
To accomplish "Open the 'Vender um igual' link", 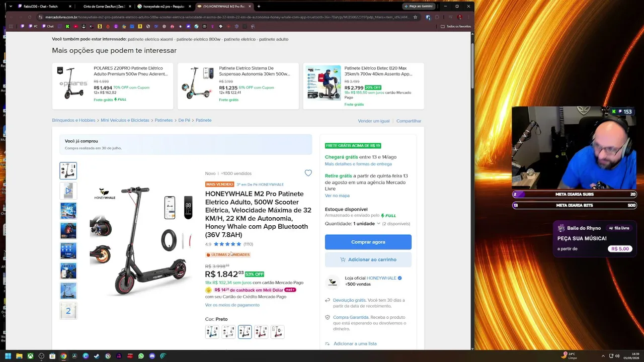I will pyautogui.click(x=374, y=121).
